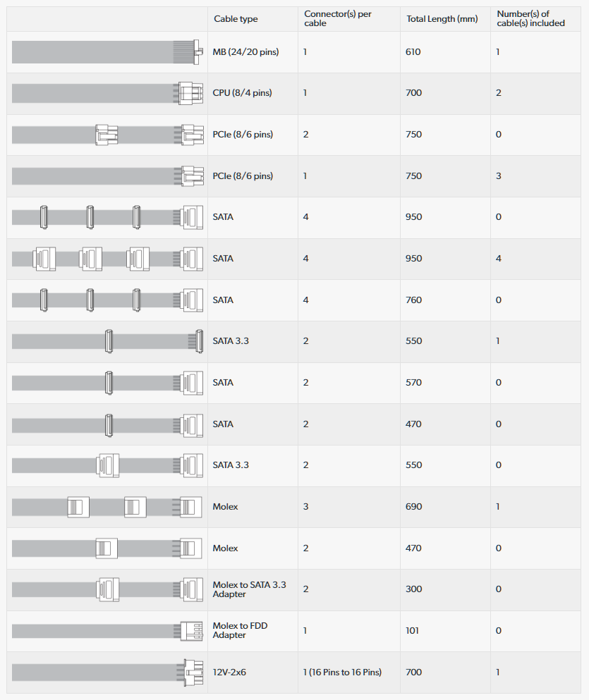
Task: Select the "Number(s) of cable(s) included" header
Action: click(530, 19)
